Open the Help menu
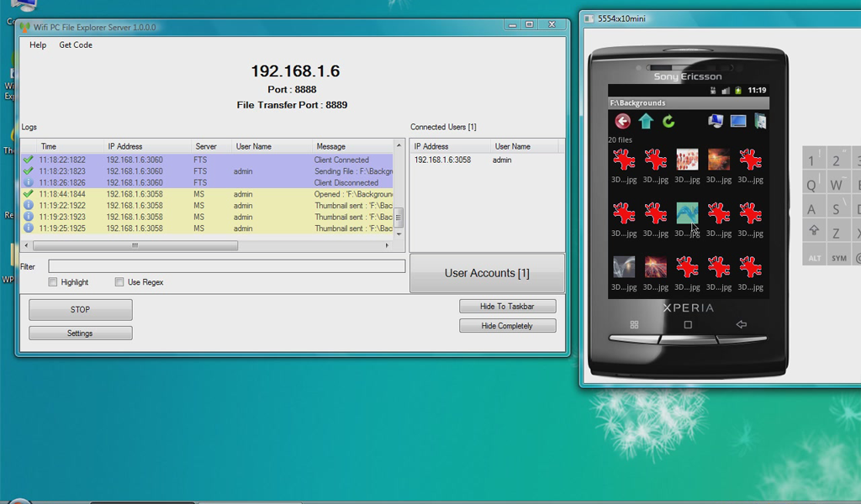The width and height of the screenshot is (861, 504). point(37,45)
